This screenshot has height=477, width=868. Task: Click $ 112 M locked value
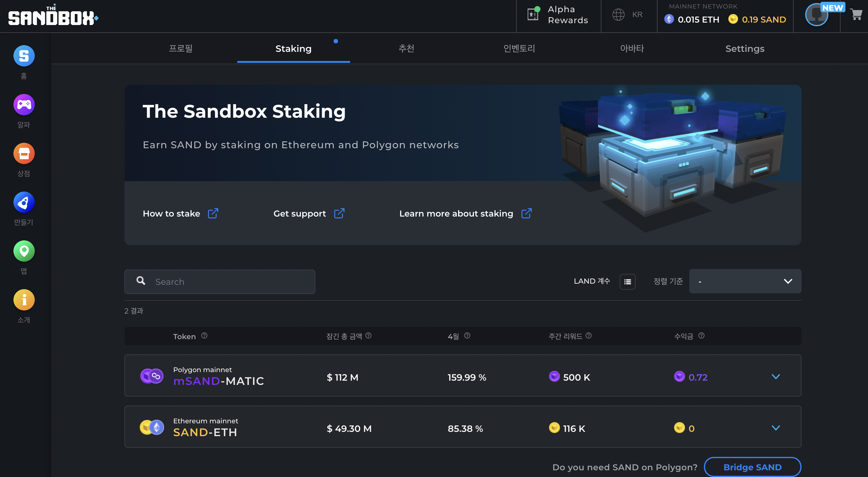coord(342,377)
